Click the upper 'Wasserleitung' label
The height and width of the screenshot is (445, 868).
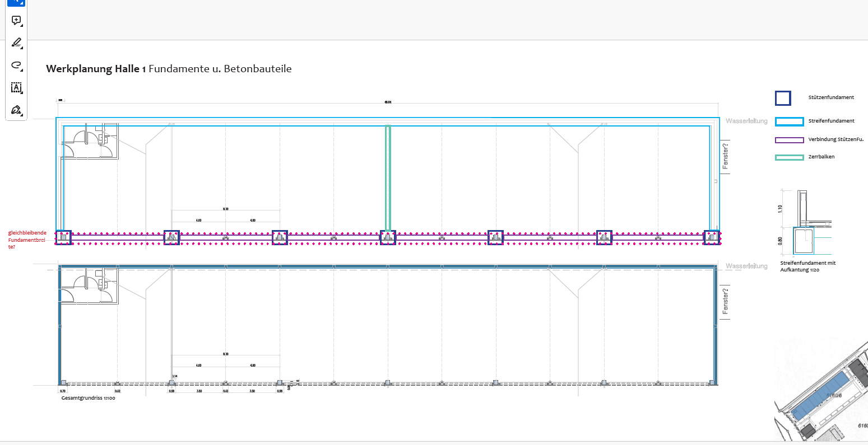746,121
